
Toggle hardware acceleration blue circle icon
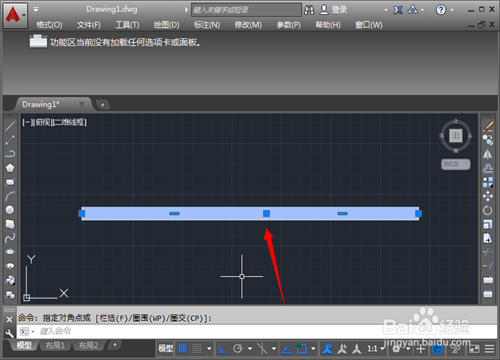coord(437,349)
